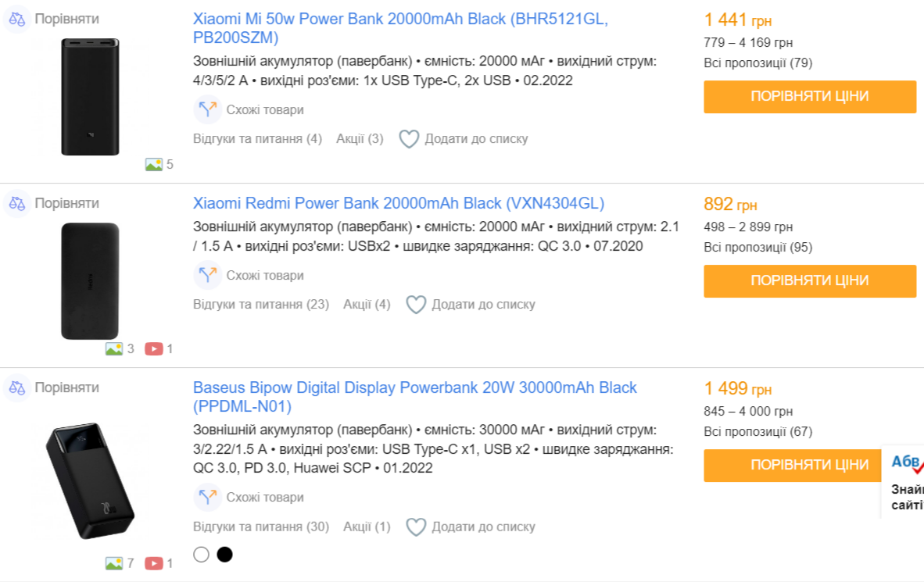Click heart icon for Xiaomi Mi 50w
Image resolution: width=924 pixels, height=582 pixels.
tap(409, 139)
